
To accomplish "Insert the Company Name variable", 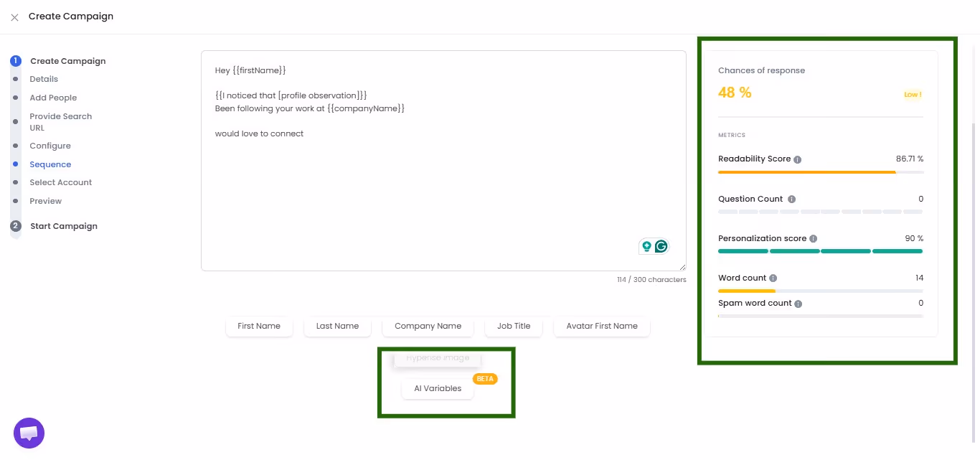I will (x=428, y=326).
